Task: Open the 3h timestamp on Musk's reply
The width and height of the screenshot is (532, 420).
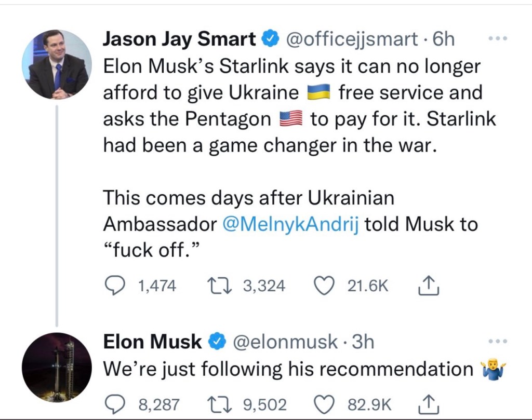Action: [x=363, y=342]
